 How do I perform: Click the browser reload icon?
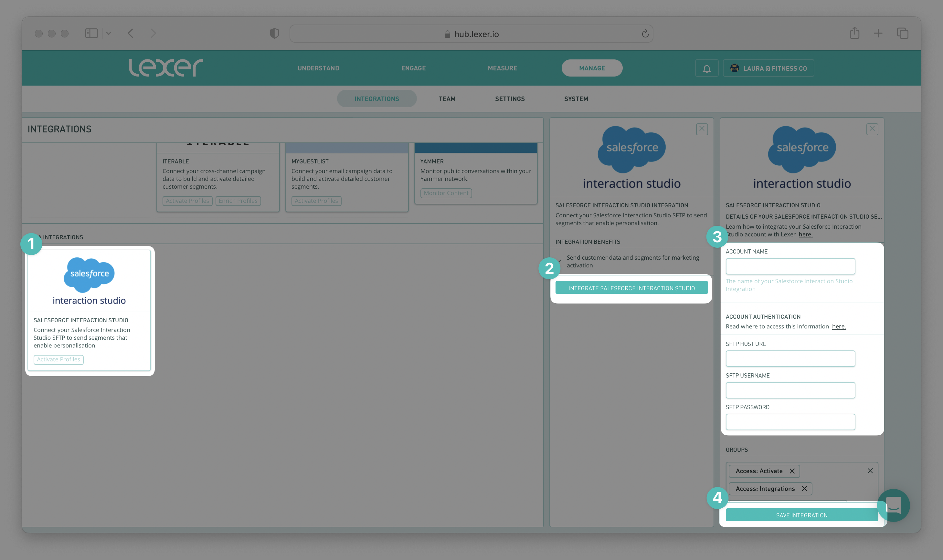[645, 34]
